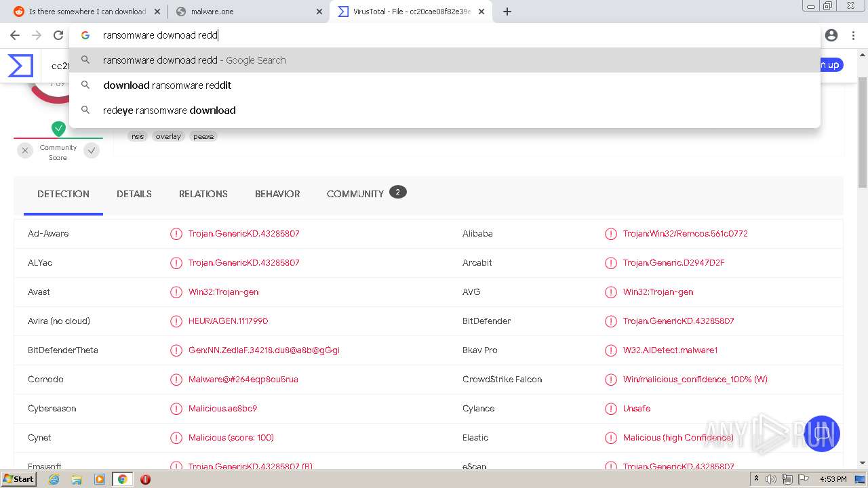Click the 'nsis' file tag
Screen dimensions: 868x488
[138, 136]
